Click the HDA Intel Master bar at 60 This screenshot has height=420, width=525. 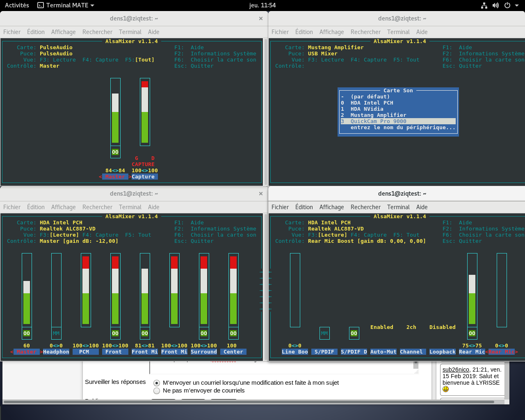click(x=27, y=290)
